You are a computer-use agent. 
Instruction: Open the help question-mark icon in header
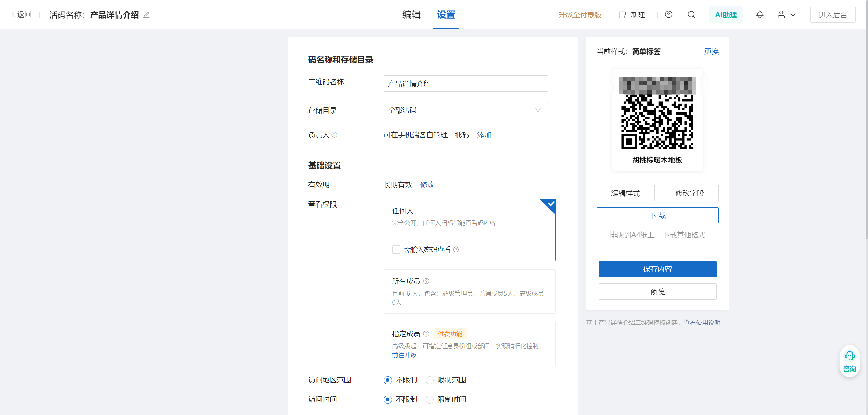click(x=668, y=15)
